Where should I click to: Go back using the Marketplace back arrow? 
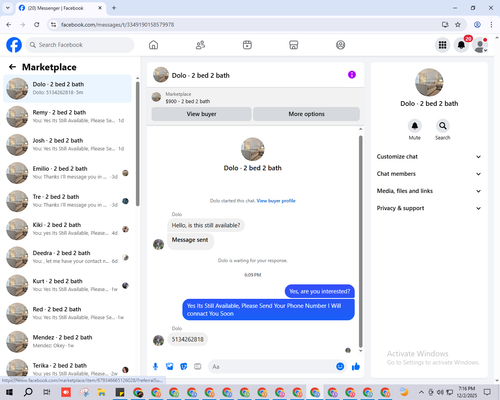12,67
